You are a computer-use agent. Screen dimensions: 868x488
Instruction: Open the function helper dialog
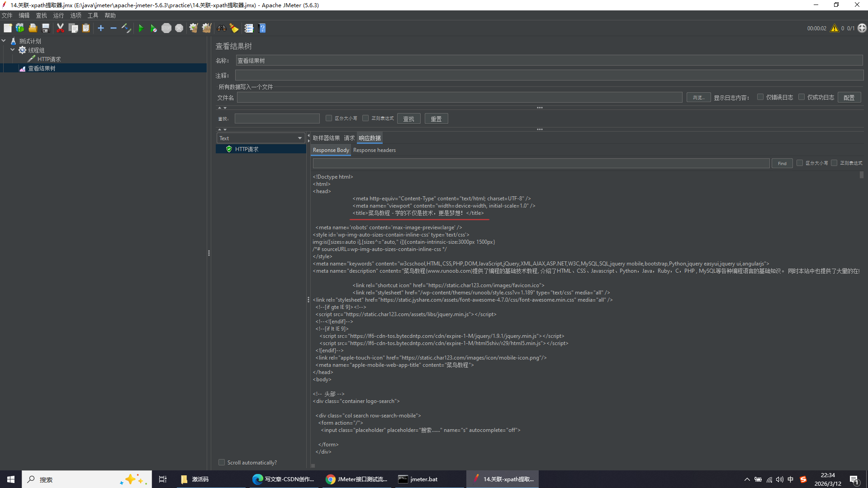coord(249,28)
